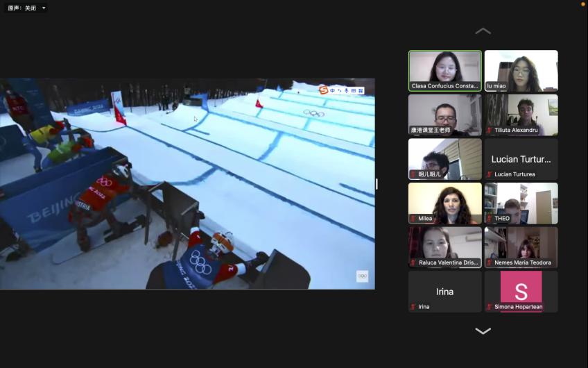Click muted mic icon on THEO tile

tap(490, 218)
